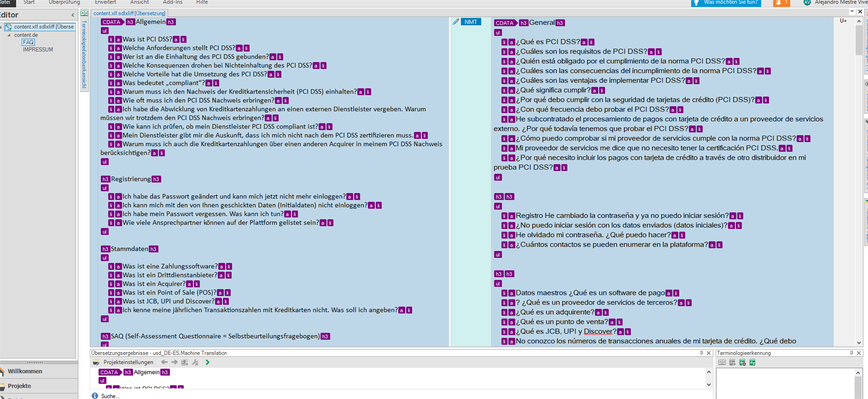This screenshot has width=868, height=399.
Task: Close the content.xlf.sdlxliff document tab
Action: coord(860,12)
